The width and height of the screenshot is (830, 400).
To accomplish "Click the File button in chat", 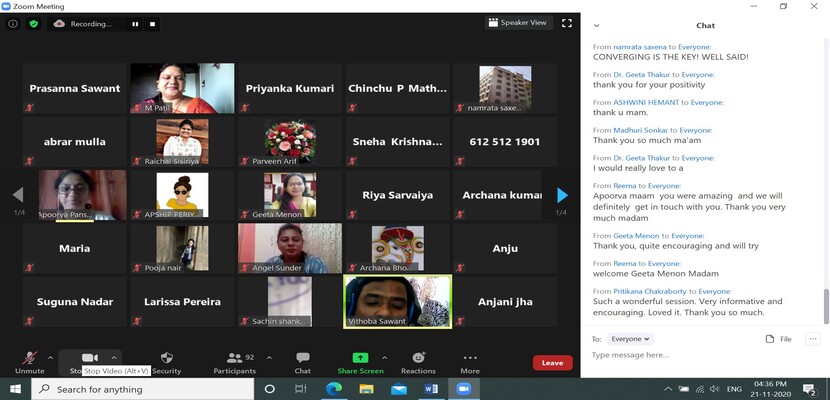I will coord(778,339).
